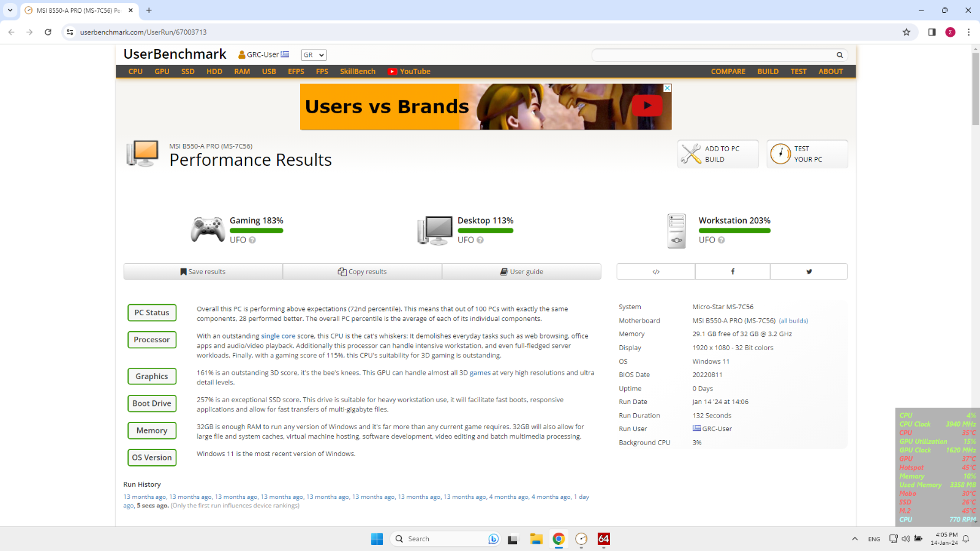Share results via Facebook icon
Image resolution: width=980 pixels, height=551 pixels.
[x=733, y=272]
